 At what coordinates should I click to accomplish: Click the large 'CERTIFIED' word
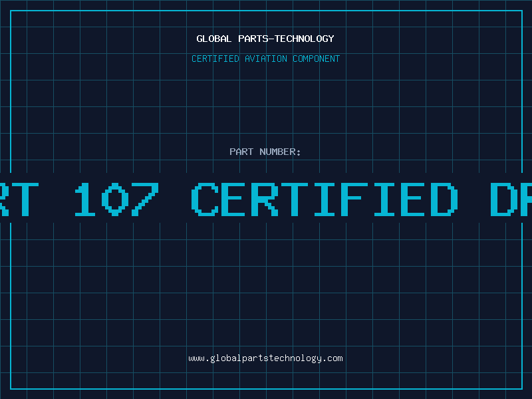(x=325, y=199)
